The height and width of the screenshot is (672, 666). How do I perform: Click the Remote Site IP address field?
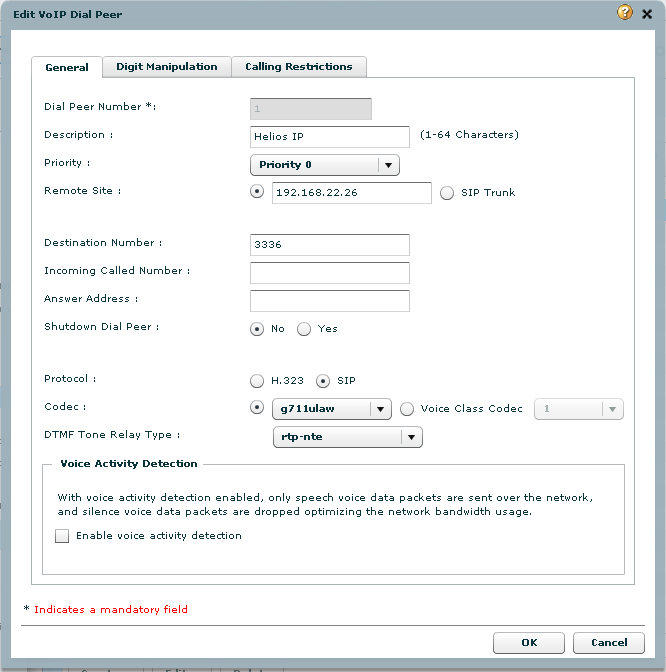click(351, 193)
